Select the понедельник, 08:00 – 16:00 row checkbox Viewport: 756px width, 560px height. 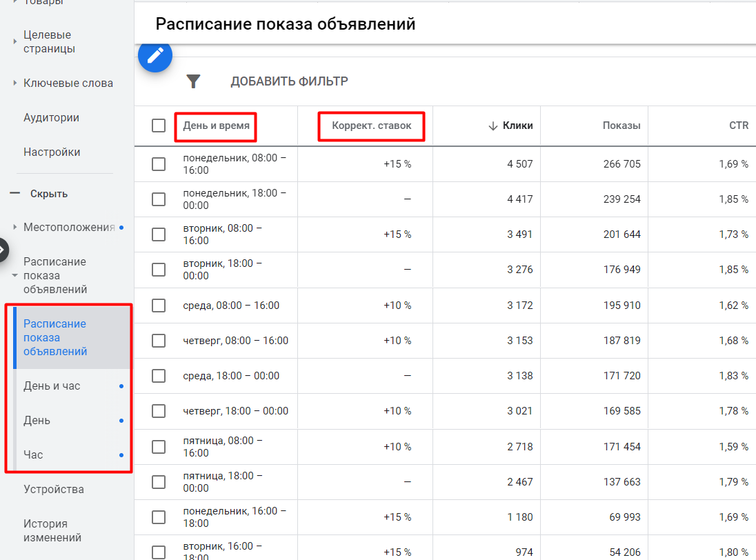159,165
